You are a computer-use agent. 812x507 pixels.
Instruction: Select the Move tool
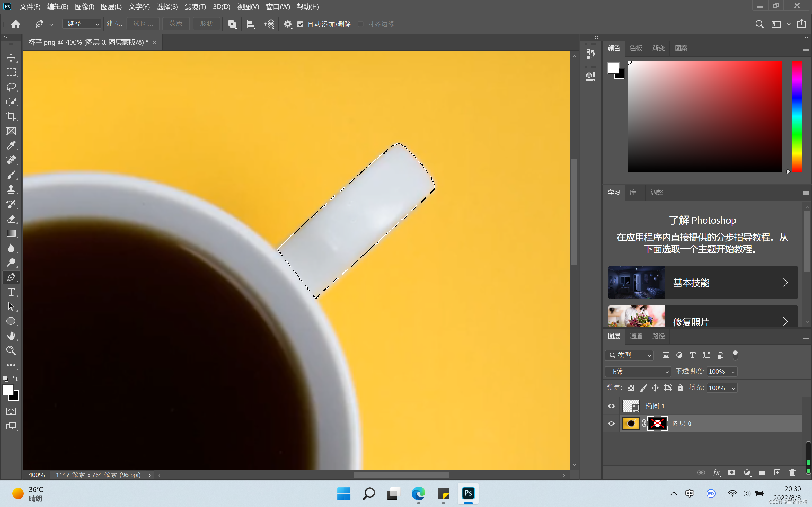coord(11,58)
